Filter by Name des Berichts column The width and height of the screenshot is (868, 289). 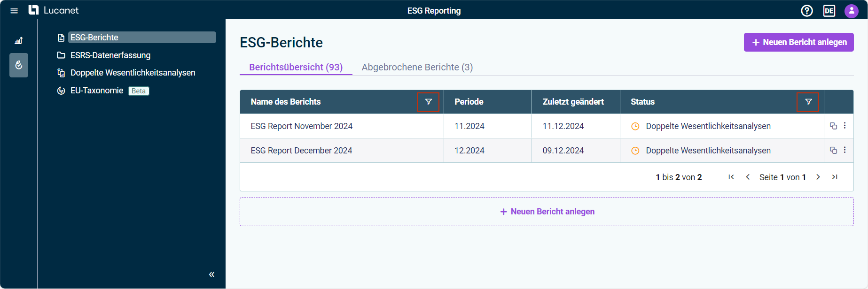pyautogui.click(x=428, y=102)
